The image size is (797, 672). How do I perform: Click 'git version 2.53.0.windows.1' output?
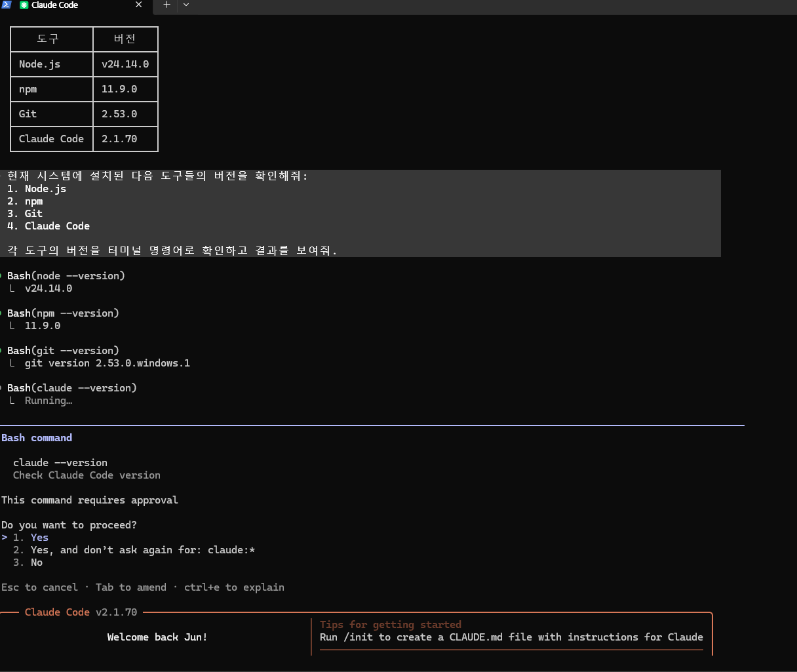[107, 363]
